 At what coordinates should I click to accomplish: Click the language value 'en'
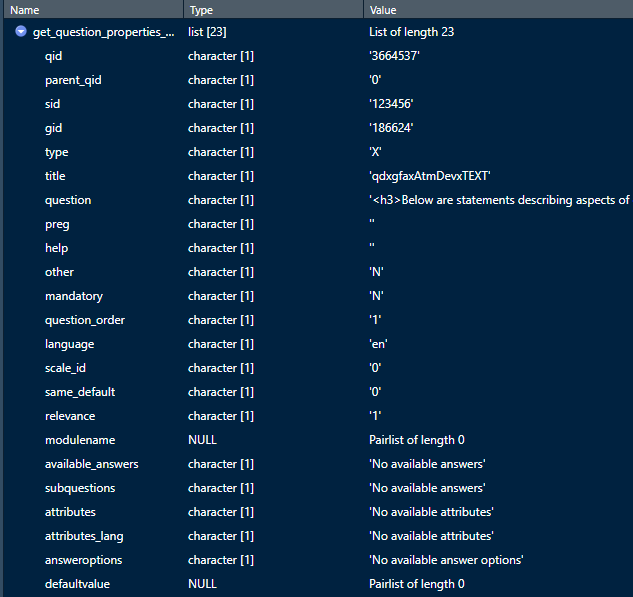click(x=378, y=344)
